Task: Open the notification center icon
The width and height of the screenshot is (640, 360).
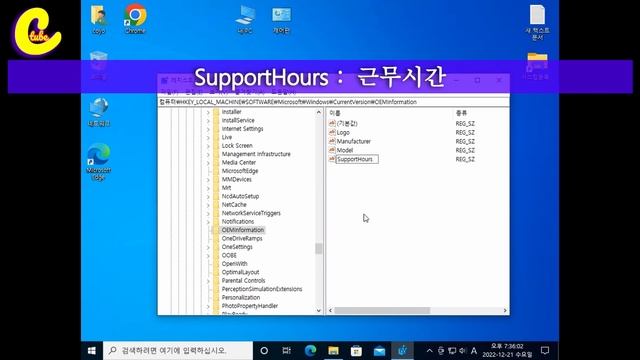Action: (545, 351)
